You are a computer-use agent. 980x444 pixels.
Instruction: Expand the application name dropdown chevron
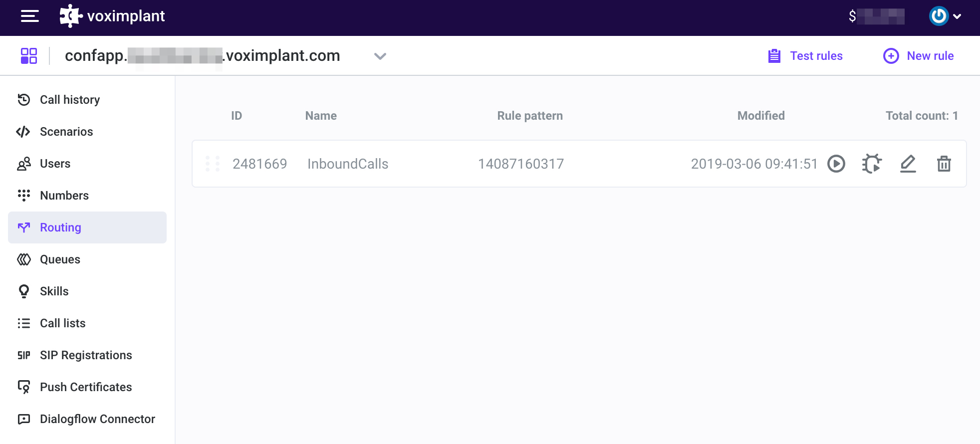380,56
